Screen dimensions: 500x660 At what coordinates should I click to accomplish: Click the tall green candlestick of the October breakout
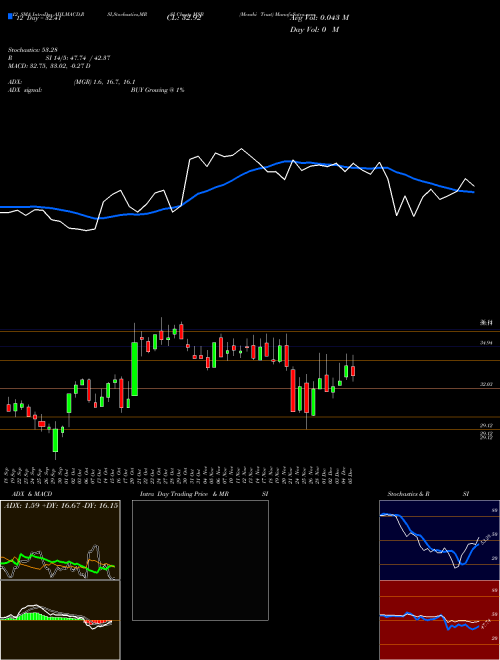[x=134, y=369]
